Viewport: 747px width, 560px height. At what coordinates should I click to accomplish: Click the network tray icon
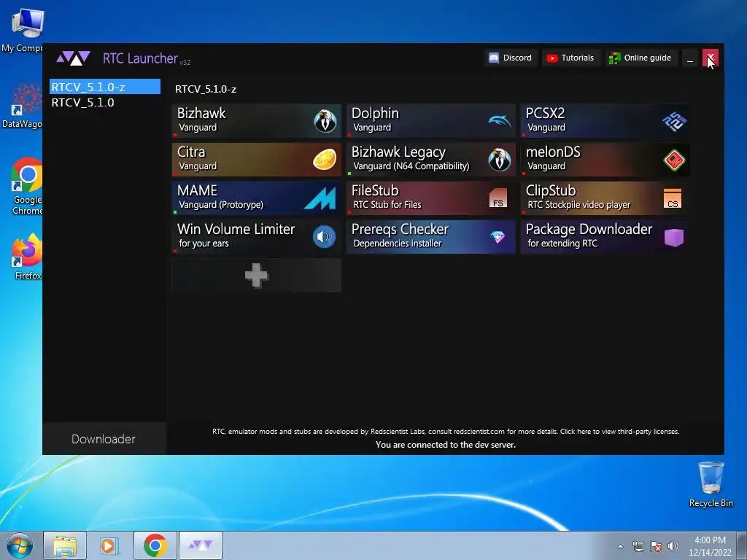point(638,546)
